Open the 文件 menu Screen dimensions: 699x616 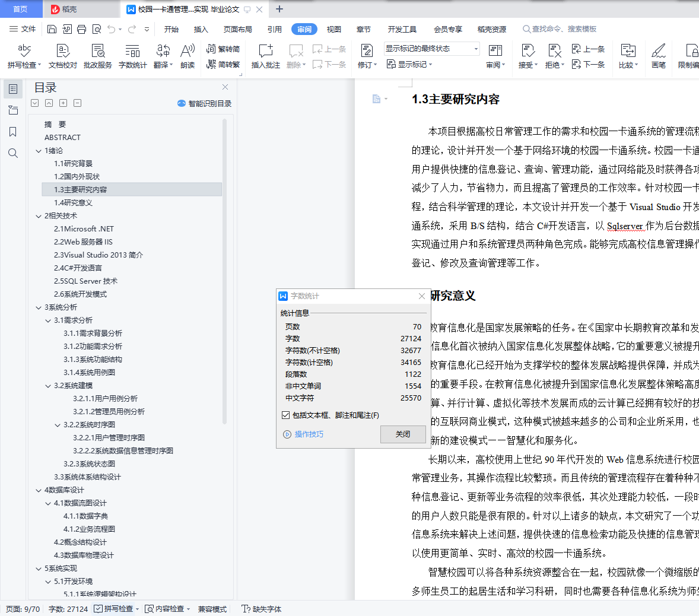point(23,29)
